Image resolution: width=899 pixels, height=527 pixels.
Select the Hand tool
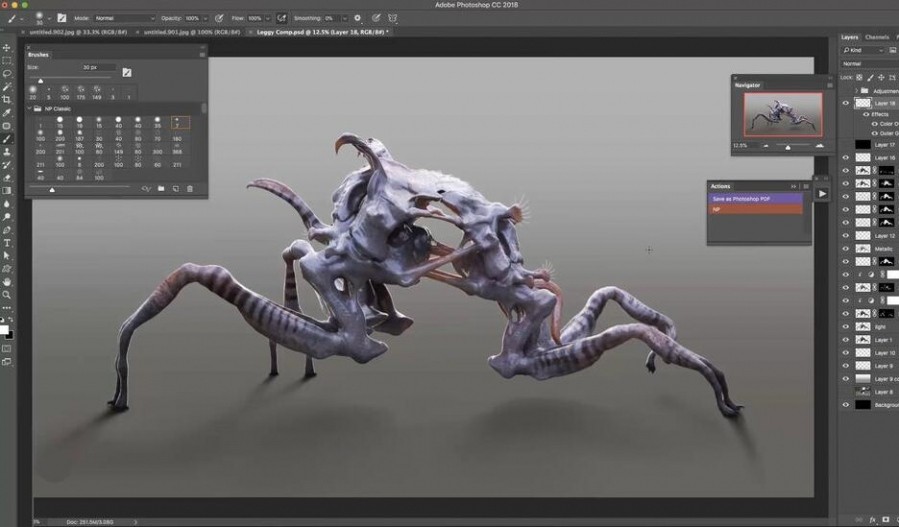click(x=7, y=282)
